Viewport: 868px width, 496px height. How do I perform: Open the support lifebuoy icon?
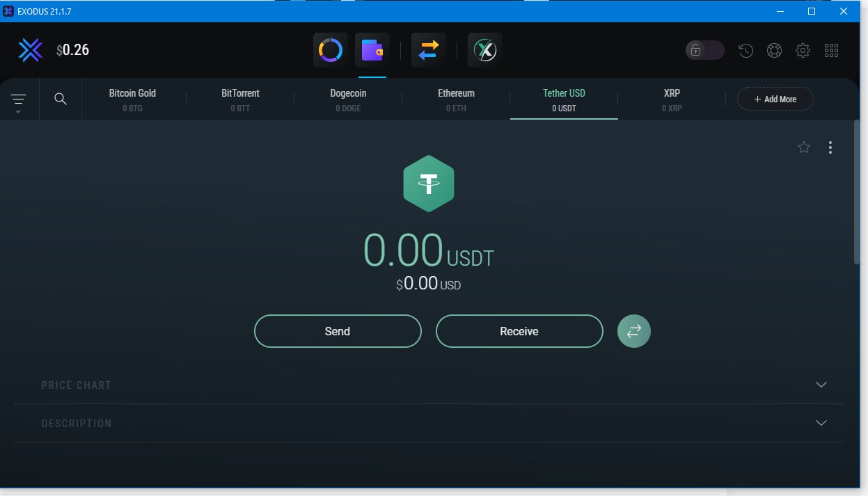pos(774,50)
